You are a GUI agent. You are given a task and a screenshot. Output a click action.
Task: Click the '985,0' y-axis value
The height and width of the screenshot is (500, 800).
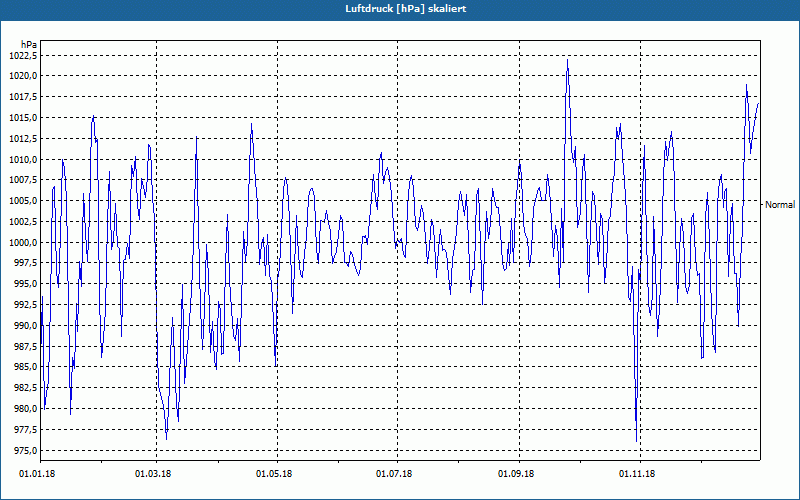pos(25,367)
